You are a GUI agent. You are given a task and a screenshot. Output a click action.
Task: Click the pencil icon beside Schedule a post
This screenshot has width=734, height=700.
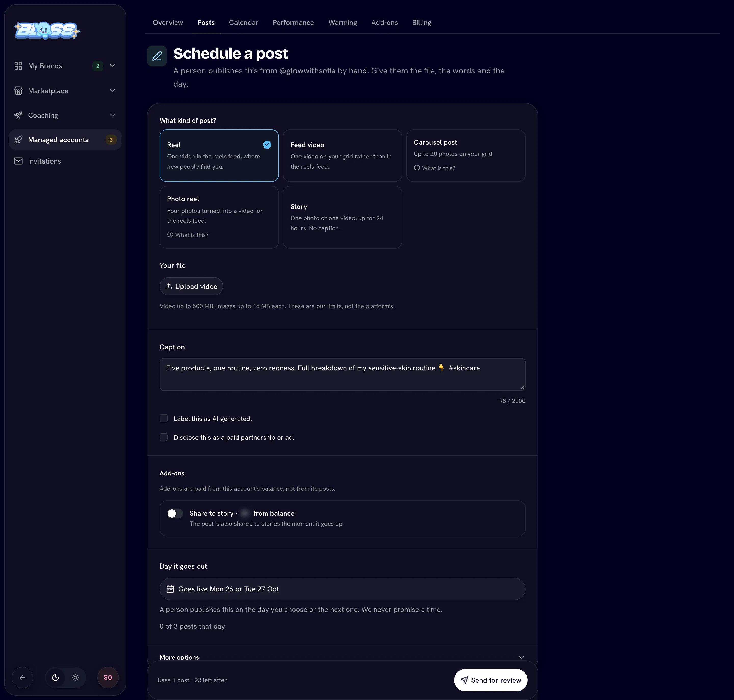click(x=157, y=56)
